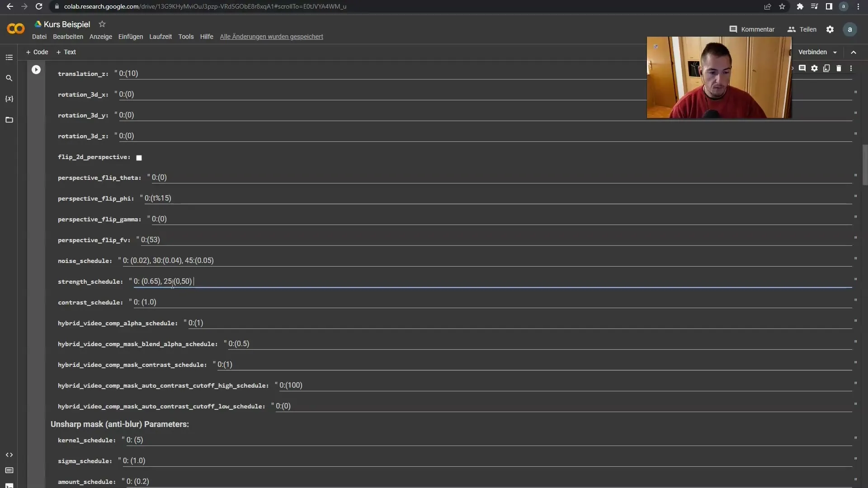Mirror the cell in a tab
Viewport: 868px width, 488px height.
coord(826,68)
